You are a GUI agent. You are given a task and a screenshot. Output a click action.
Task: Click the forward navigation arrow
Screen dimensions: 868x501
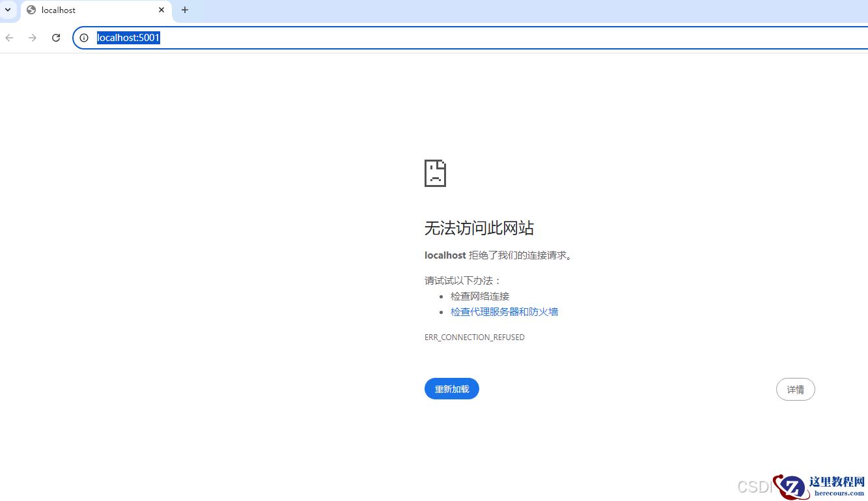pos(32,38)
